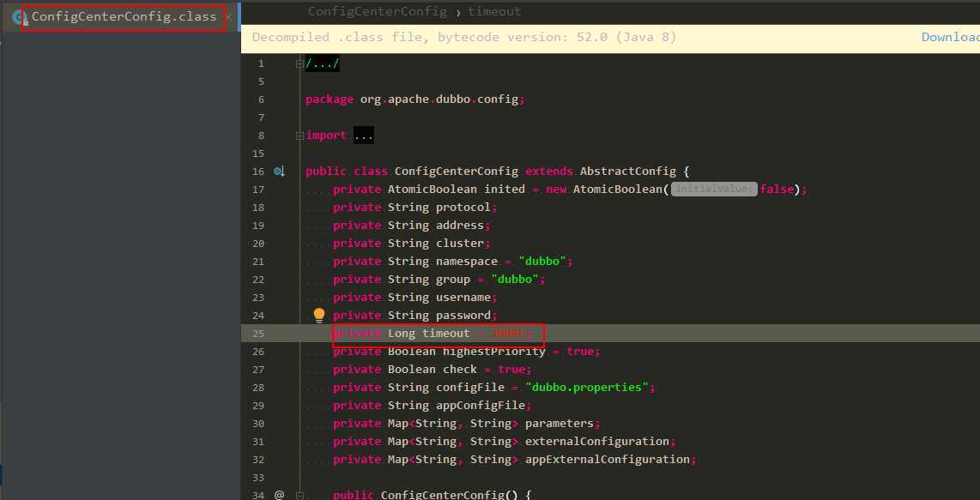Close the ConfigCenterConfig.class tab
980x500 pixels.
[x=229, y=17]
